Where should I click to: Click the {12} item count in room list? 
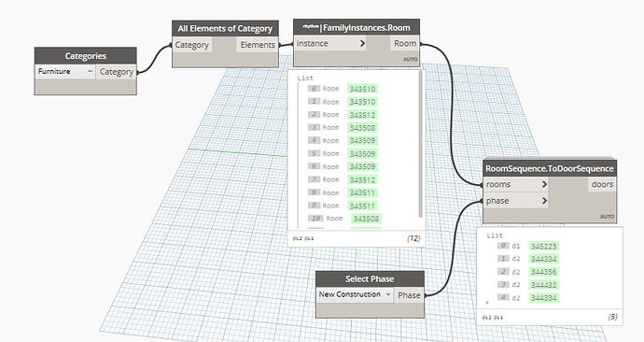tap(413, 238)
